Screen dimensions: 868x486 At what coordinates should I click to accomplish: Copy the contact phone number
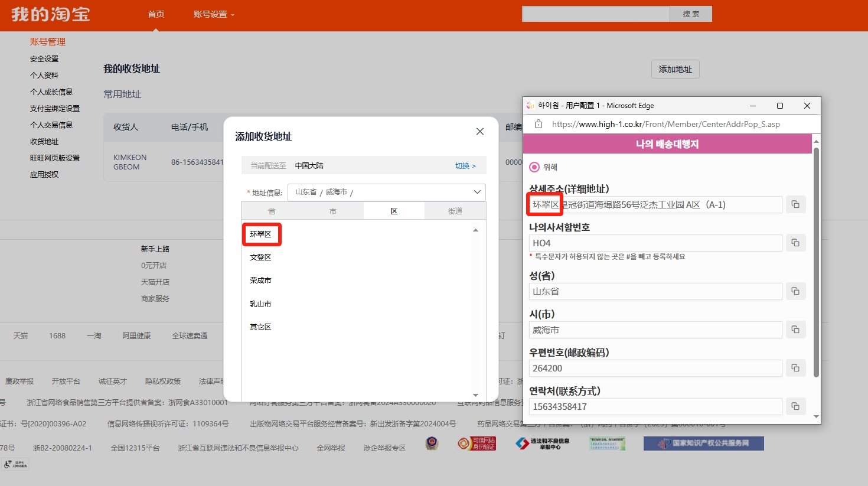pyautogui.click(x=795, y=406)
